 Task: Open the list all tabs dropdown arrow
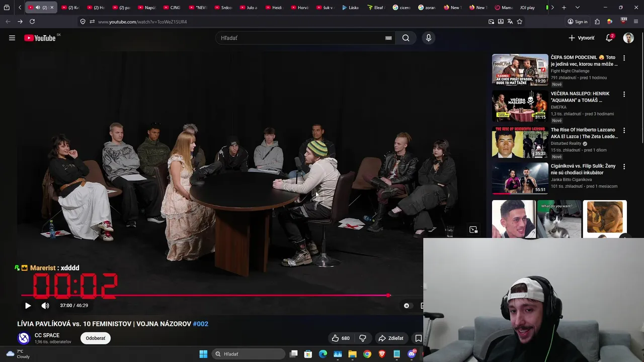tap(577, 8)
